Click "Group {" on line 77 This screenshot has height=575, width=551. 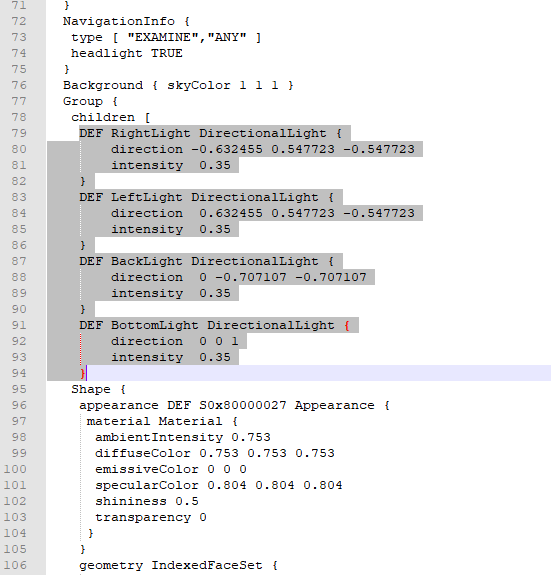[90, 101]
